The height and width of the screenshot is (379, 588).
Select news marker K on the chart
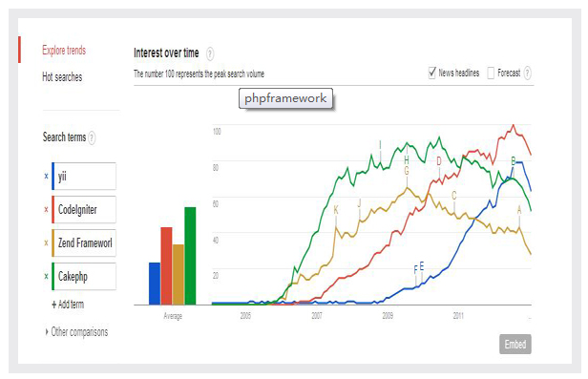coord(336,210)
